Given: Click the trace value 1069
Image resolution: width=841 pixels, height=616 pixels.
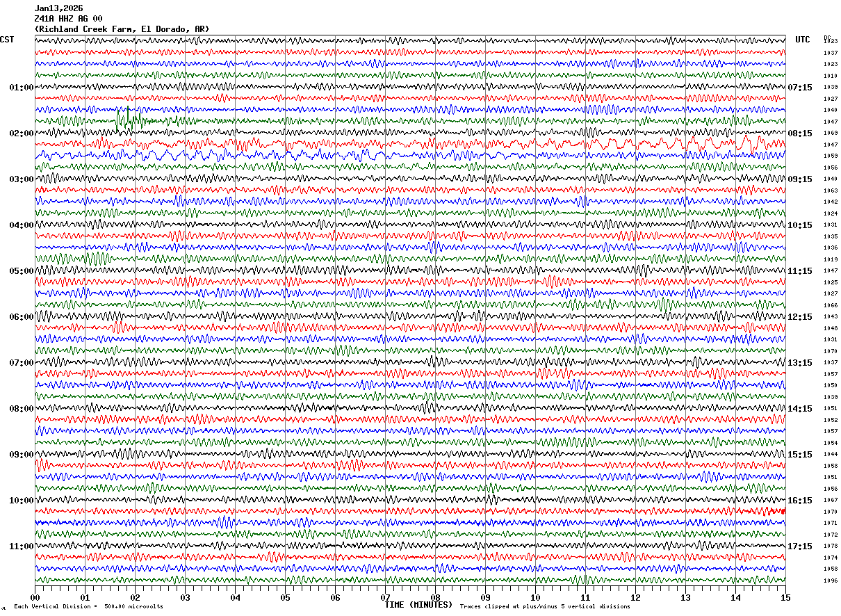Looking at the screenshot, I should [831, 133].
